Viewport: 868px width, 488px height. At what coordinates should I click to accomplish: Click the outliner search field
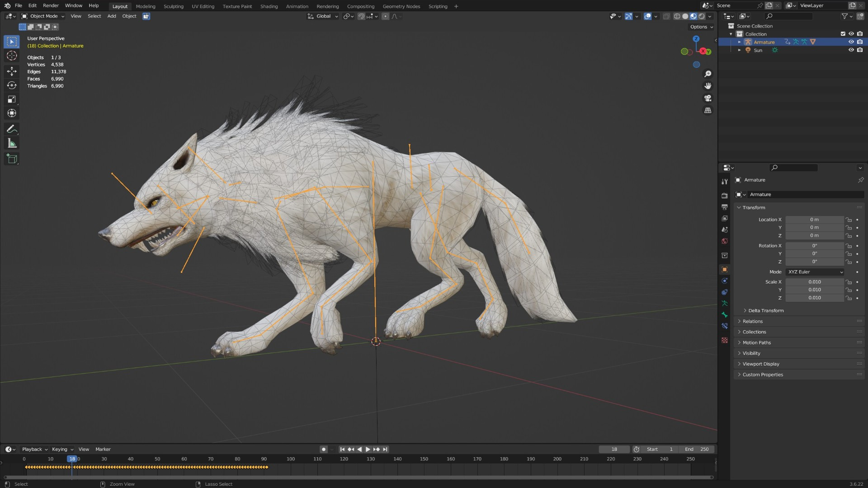point(789,16)
